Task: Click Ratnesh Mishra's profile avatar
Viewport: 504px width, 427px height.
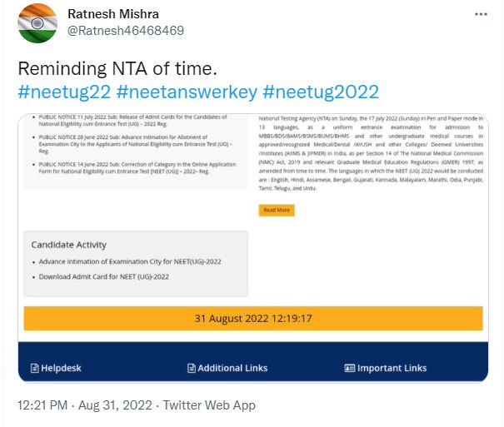Action: point(37,22)
